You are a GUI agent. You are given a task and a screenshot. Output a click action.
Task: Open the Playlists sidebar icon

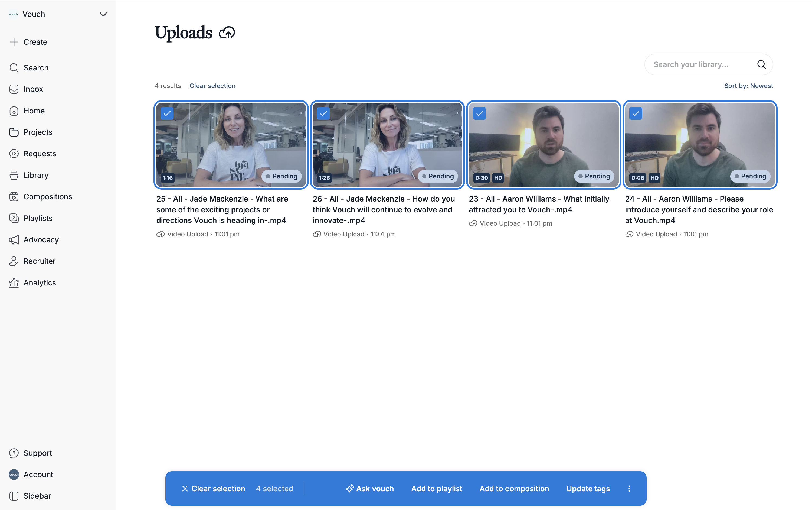tap(14, 218)
